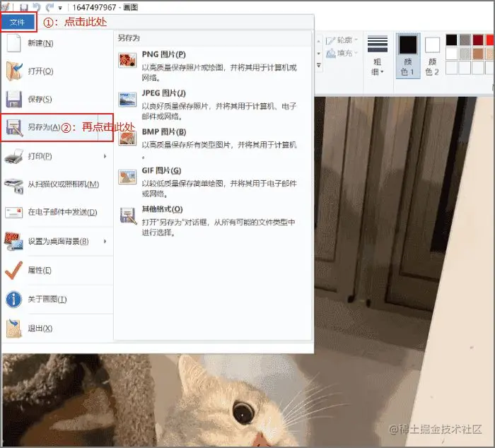This screenshot has height=448, width=495.
Task: Click the BMP 图片 format icon
Action: click(x=127, y=138)
